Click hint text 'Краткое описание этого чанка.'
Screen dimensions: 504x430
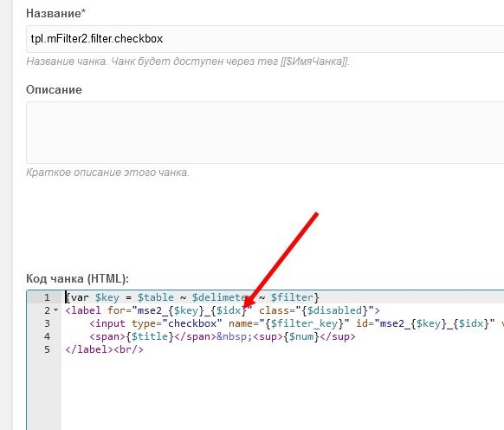pyautogui.click(x=107, y=173)
